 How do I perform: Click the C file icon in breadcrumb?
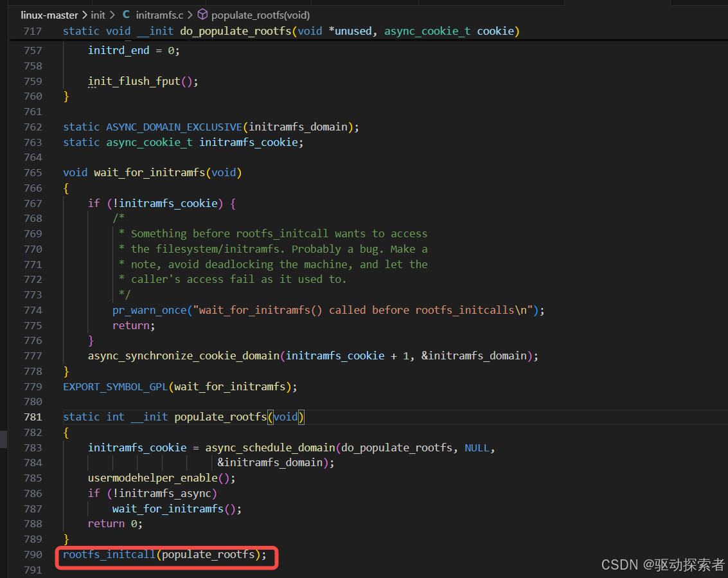(127, 15)
